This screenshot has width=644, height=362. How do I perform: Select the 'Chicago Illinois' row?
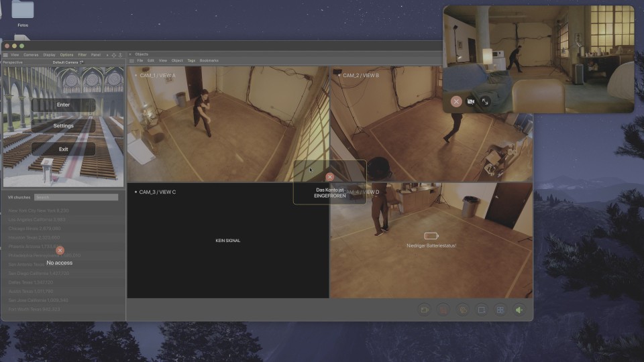click(34, 229)
